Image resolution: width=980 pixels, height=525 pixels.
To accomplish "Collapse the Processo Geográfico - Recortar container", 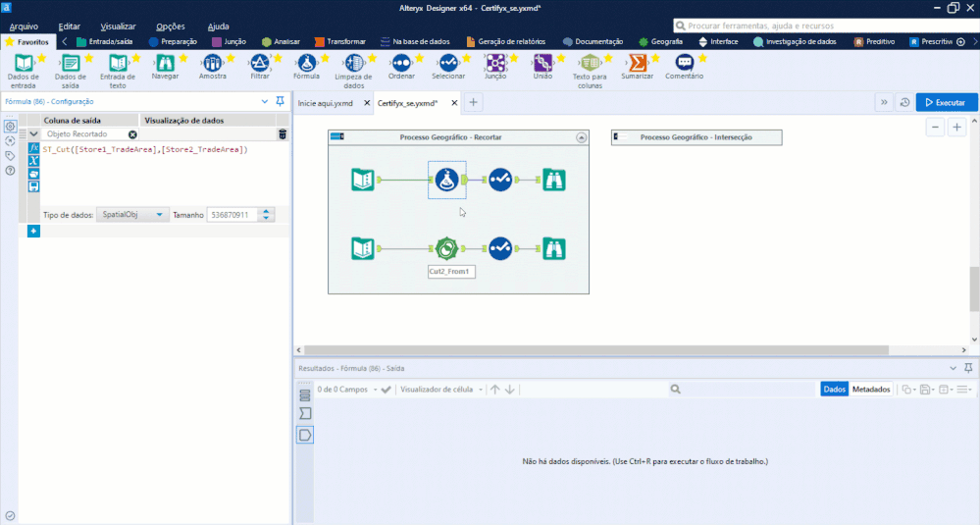I will click(581, 138).
